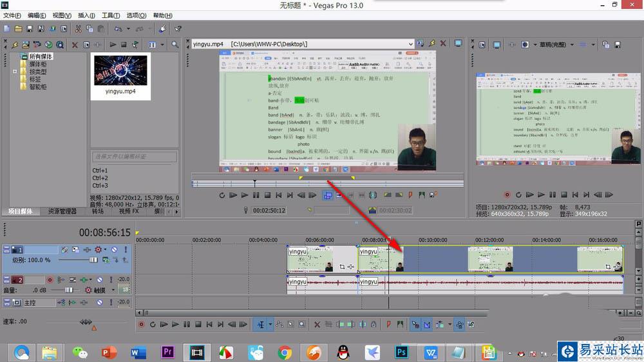Arm audio Track 2 for recording

(x=50, y=280)
